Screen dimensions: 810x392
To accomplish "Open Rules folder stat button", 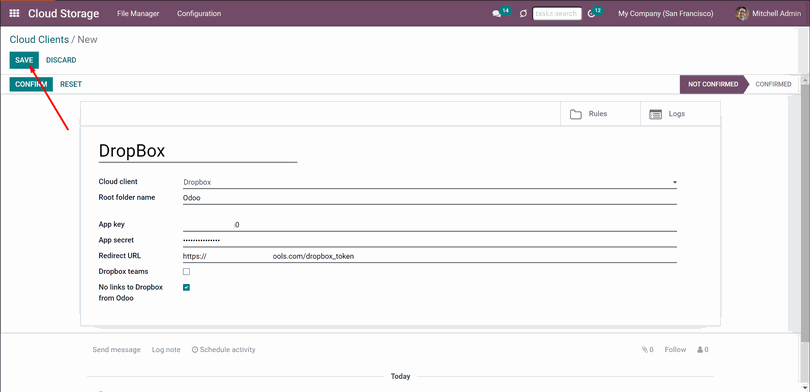I will [600, 114].
